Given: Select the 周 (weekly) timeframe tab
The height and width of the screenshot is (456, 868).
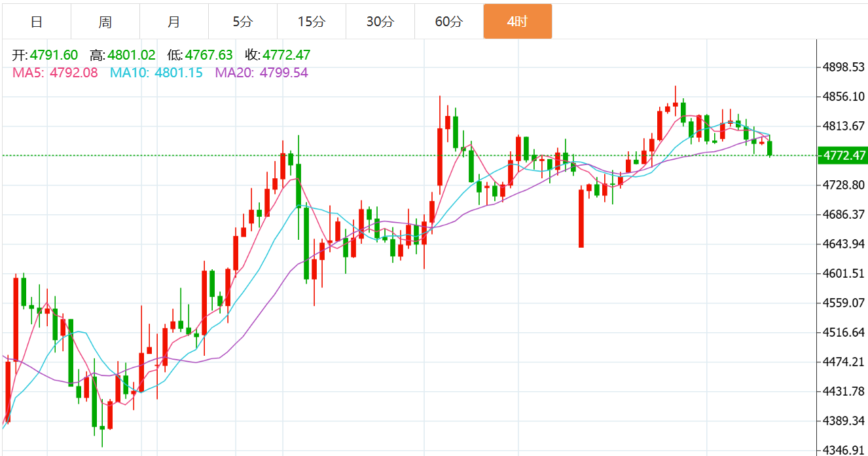Looking at the screenshot, I should click(x=105, y=22).
